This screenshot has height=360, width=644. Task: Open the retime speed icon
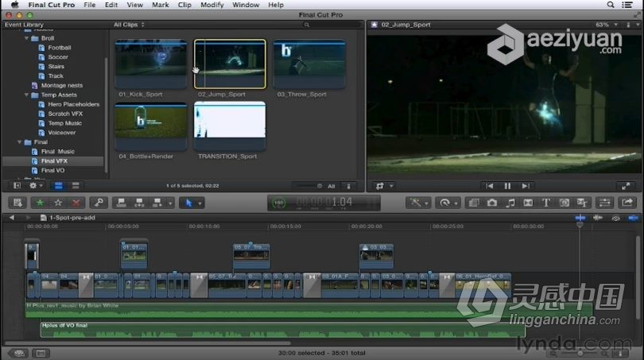point(444,203)
